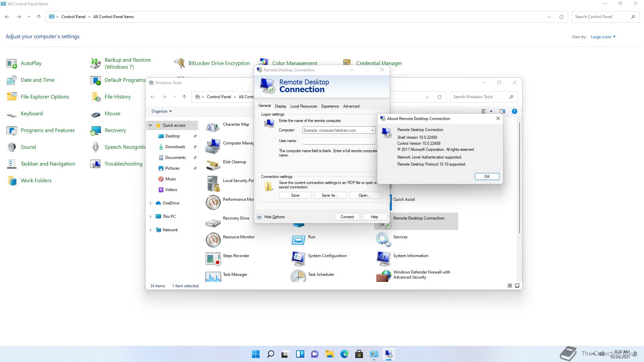The image size is (644, 362).
Task: Open the Local Resources tab
Action: [x=304, y=106]
